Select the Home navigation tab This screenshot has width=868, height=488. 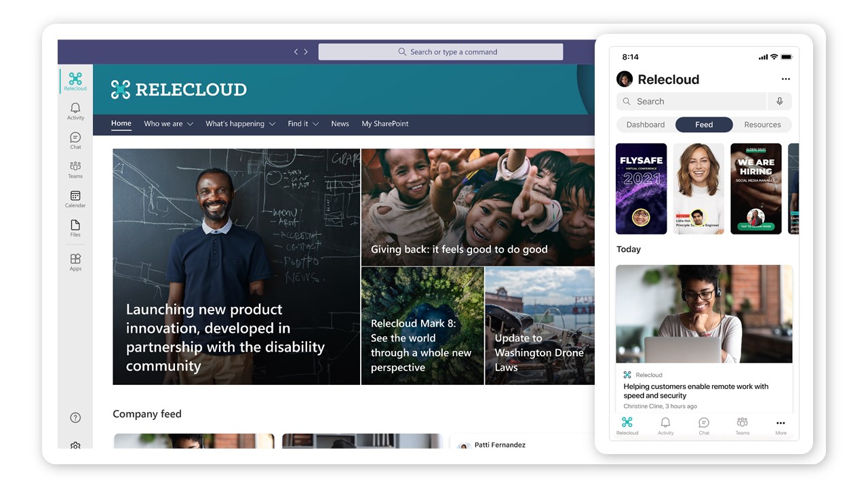(x=121, y=123)
